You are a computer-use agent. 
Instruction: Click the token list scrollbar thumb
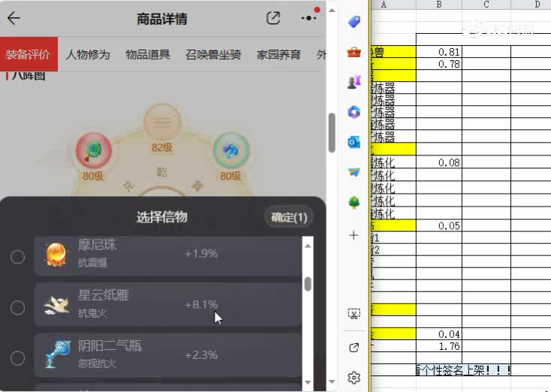(308, 284)
